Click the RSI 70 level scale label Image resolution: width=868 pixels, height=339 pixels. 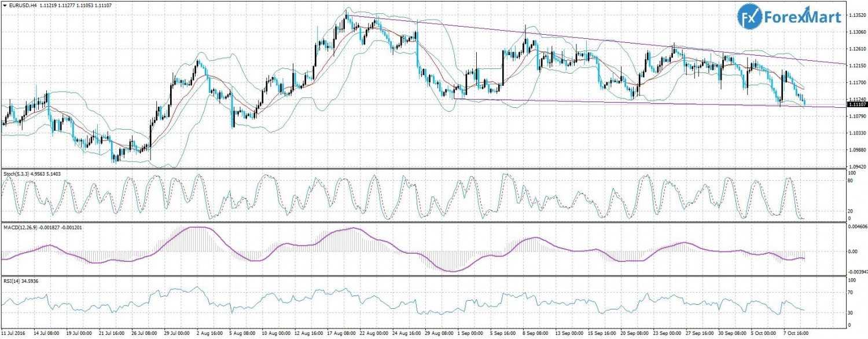[850, 293]
